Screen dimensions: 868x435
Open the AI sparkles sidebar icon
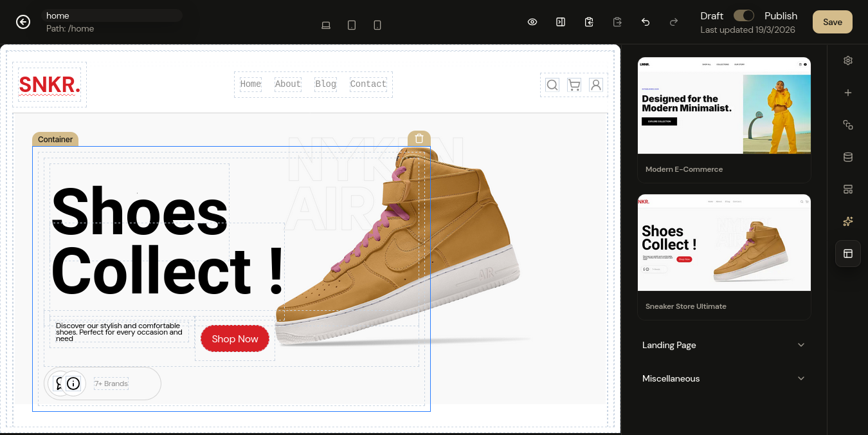pyautogui.click(x=848, y=221)
